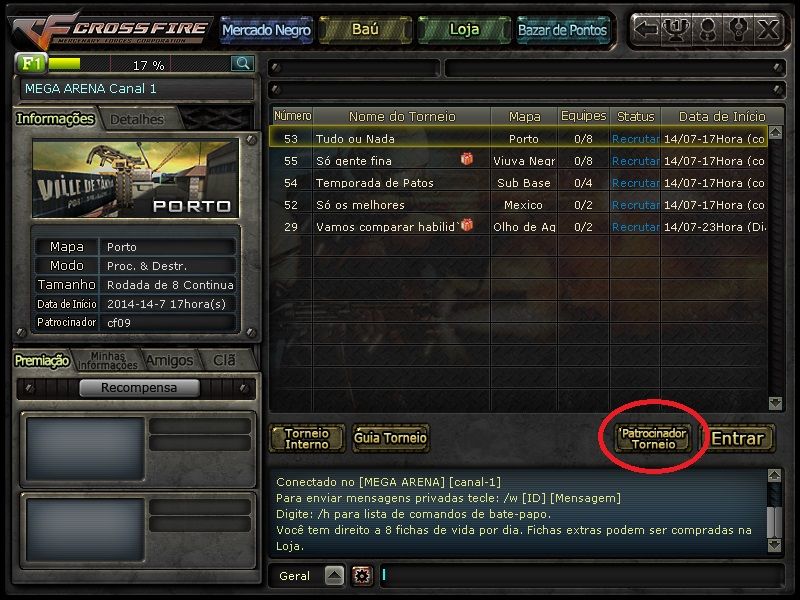Image resolution: width=800 pixels, height=600 pixels.
Task: Click chat log scrollbar up arrow
Action: 774,476
